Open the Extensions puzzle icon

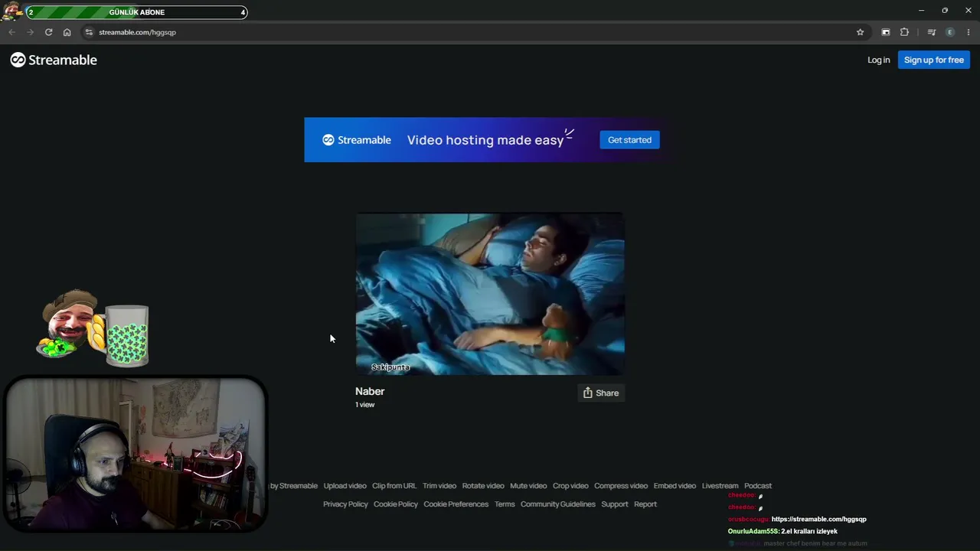pyautogui.click(x=904, y=32)
